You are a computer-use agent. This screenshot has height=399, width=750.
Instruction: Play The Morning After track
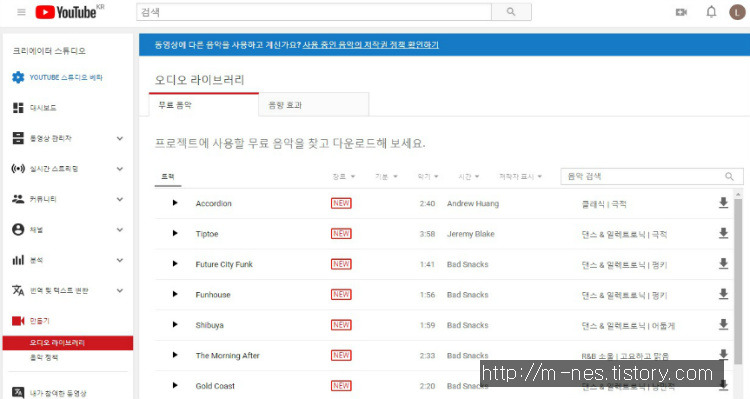point(175,355)
